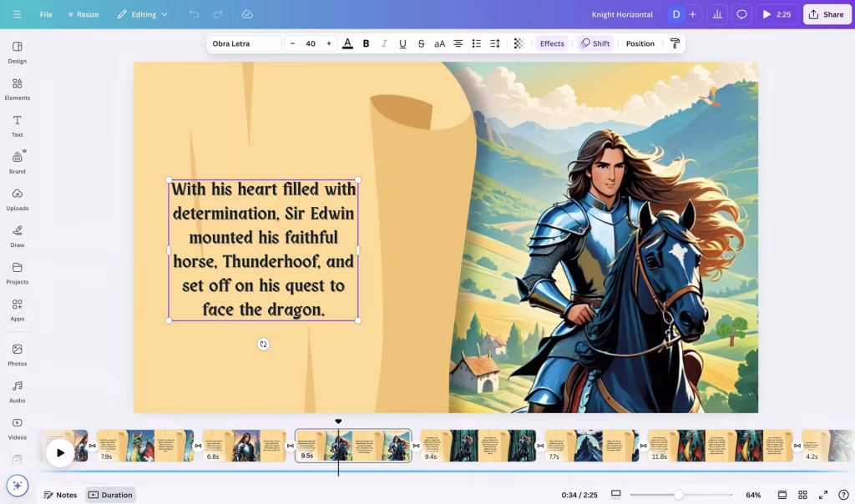Open the Photos panel
The width and height of the screenshot is (855, 504).
coord(18,355)
